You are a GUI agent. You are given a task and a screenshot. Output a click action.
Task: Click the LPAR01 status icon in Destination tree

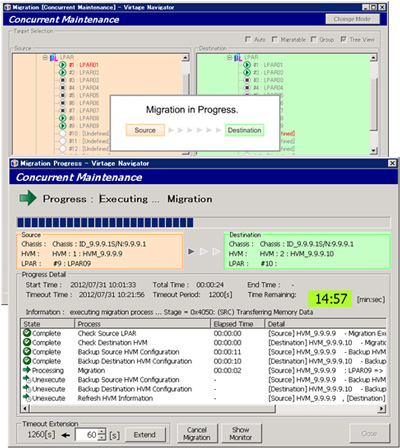point(247,65)
